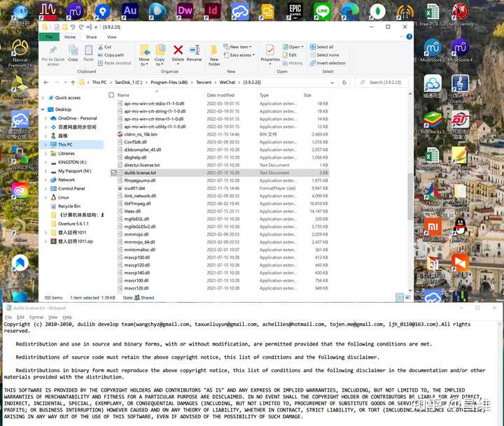This screenshot has height=426, width=504.
Task: Sort by the Size column header
Action: coord(307,95)
